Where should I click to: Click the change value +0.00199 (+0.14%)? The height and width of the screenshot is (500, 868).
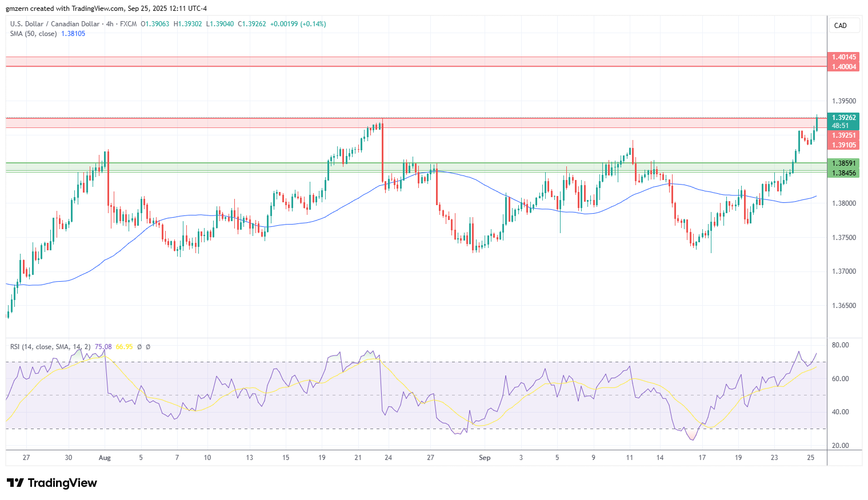tap(298, 24)
